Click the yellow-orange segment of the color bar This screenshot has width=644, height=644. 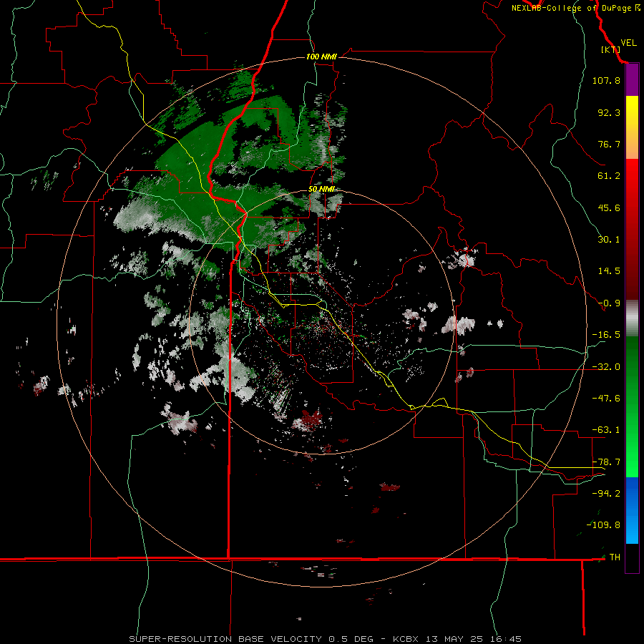click(632, 127)
